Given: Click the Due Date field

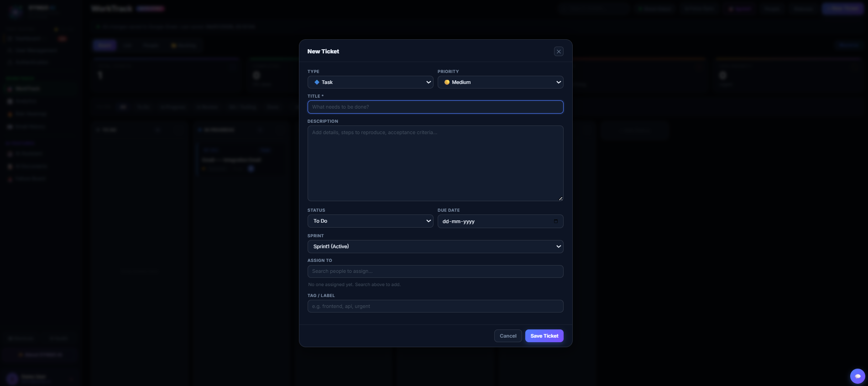Looking at the screenshot, I should 500,221.
